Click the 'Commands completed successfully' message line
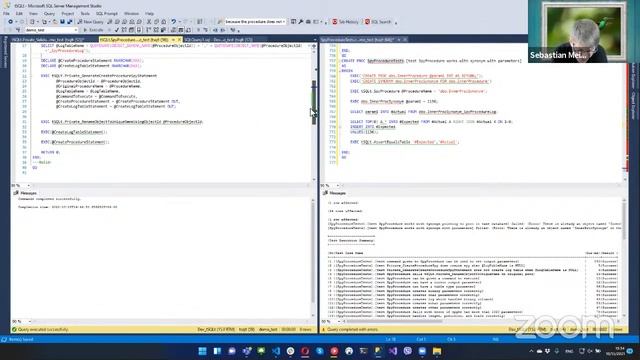Screen dimensions: 640x360 (x=49, y=199)
